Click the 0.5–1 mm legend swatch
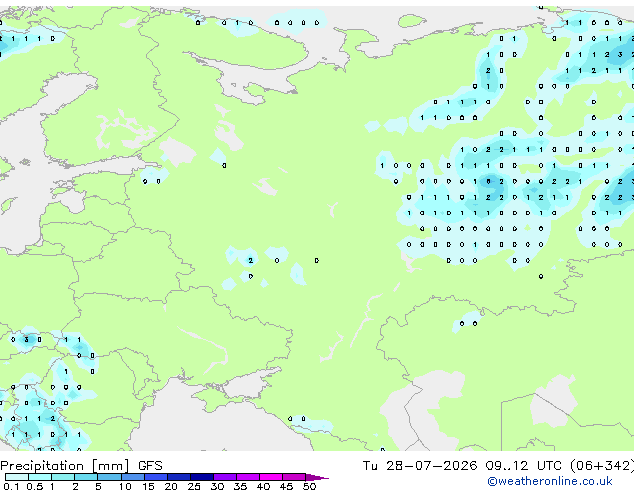This screenshot has height=490, width=634. pyautogui.click(x=40, y=477)
